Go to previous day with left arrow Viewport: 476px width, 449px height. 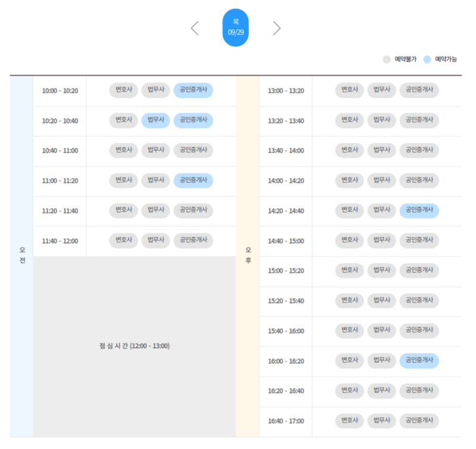pyautogui.click(x=195, y=28)
